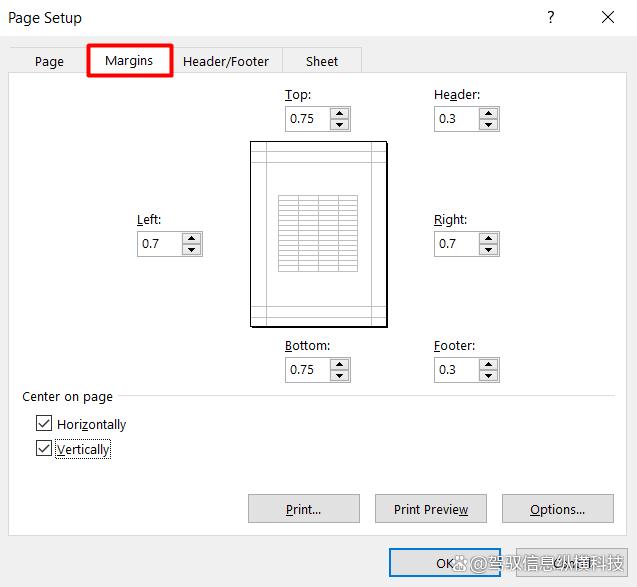Click the Top margin value field

[x=308, y=119]
